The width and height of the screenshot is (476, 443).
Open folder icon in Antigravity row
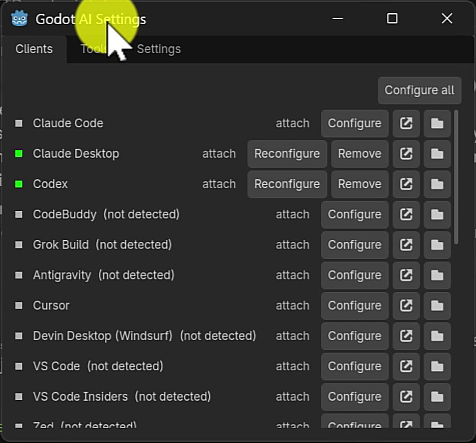437,275
